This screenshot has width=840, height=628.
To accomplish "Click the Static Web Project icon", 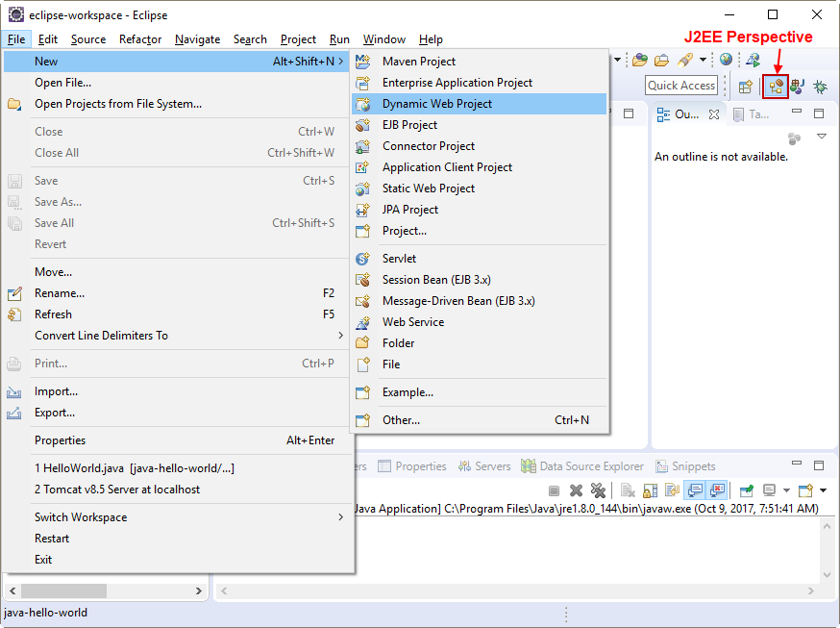I will (x=362, y=188).
